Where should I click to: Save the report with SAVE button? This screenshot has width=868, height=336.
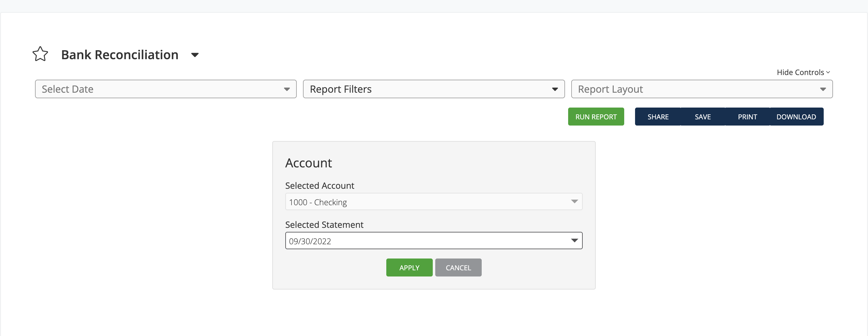(x=703, y=117)
